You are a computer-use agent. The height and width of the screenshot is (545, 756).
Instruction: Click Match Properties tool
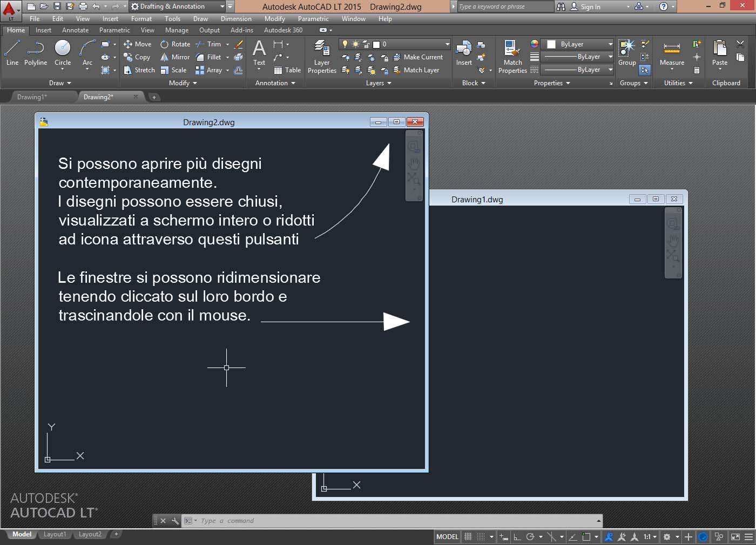click(512, 56)
